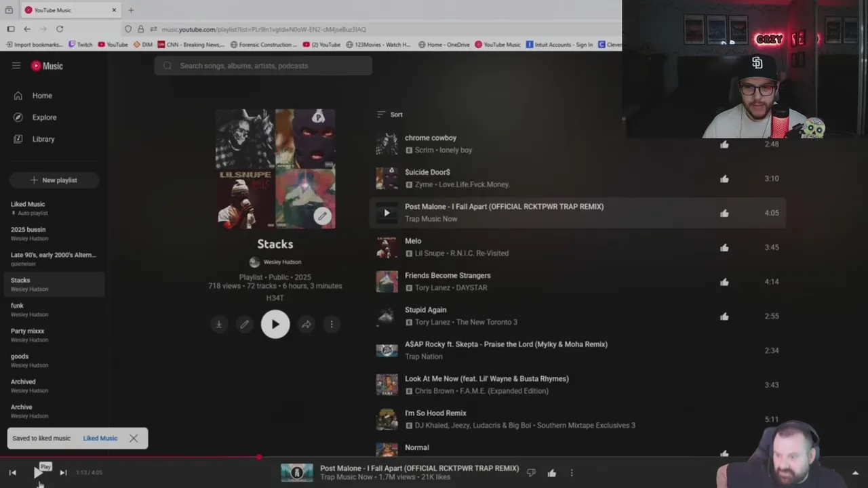Skip to next track
This screenshot has height=488, width=868.
click(x=63, y=472)
